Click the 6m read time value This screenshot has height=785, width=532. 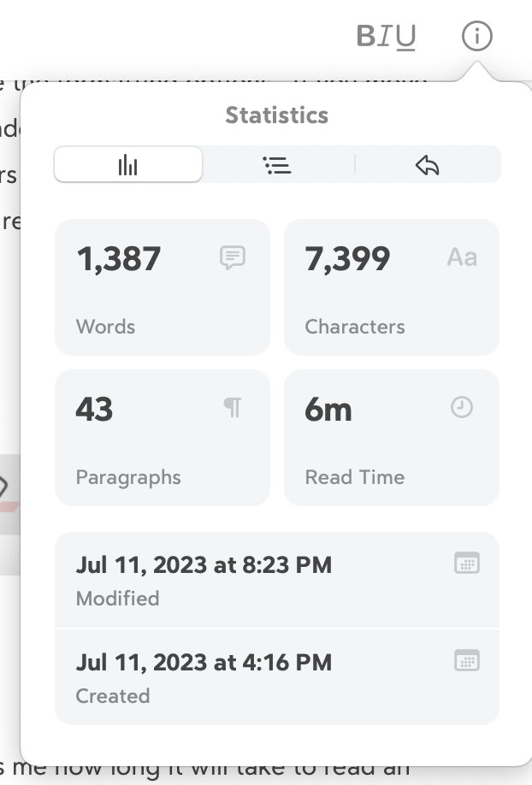coord(328,410)
